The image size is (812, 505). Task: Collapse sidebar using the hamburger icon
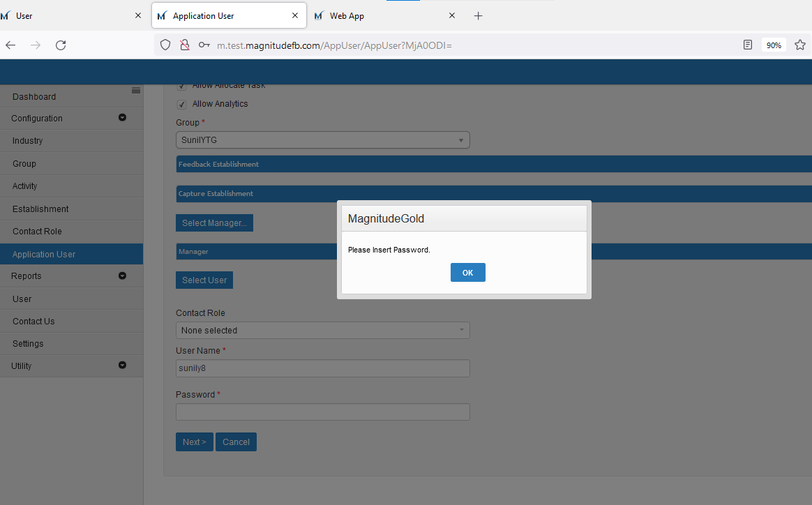tap(136, 90)
